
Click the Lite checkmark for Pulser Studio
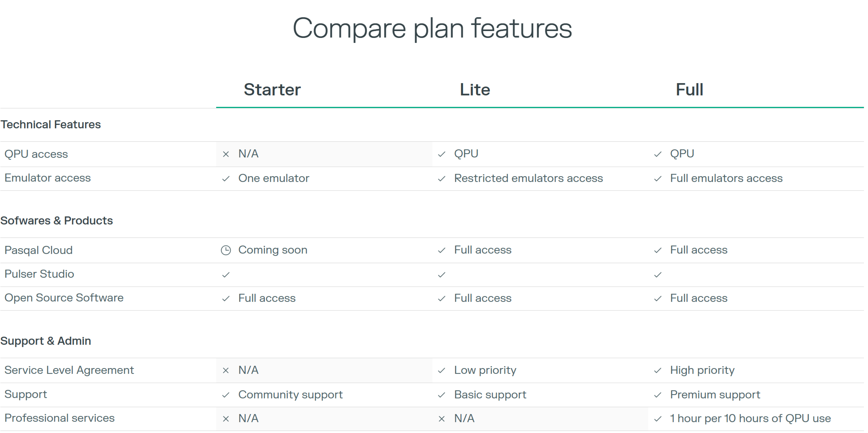pos(441,275)
